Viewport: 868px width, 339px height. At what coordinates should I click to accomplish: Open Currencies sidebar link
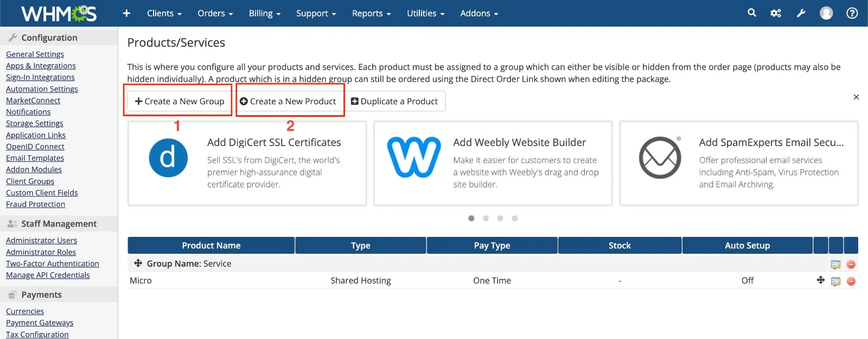pyautogui.click(x=25, y=311)
